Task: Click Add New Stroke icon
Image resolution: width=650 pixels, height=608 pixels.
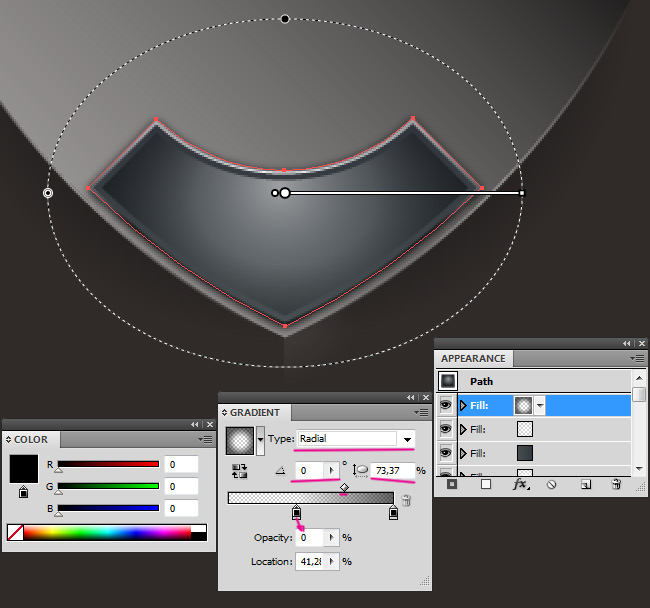Action: 450,484
